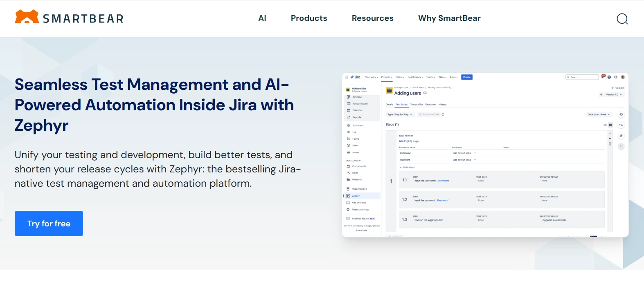Open the Data type: None dropdown

(x=599, y=114)
